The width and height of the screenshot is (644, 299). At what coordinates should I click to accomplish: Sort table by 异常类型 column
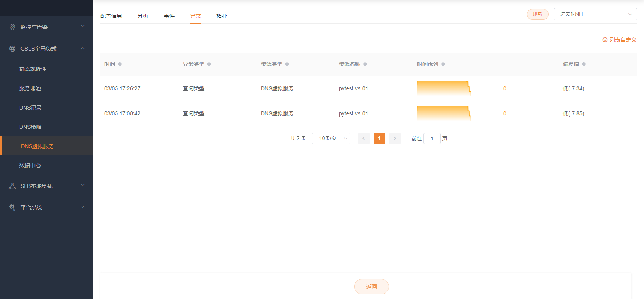point(209,64)
